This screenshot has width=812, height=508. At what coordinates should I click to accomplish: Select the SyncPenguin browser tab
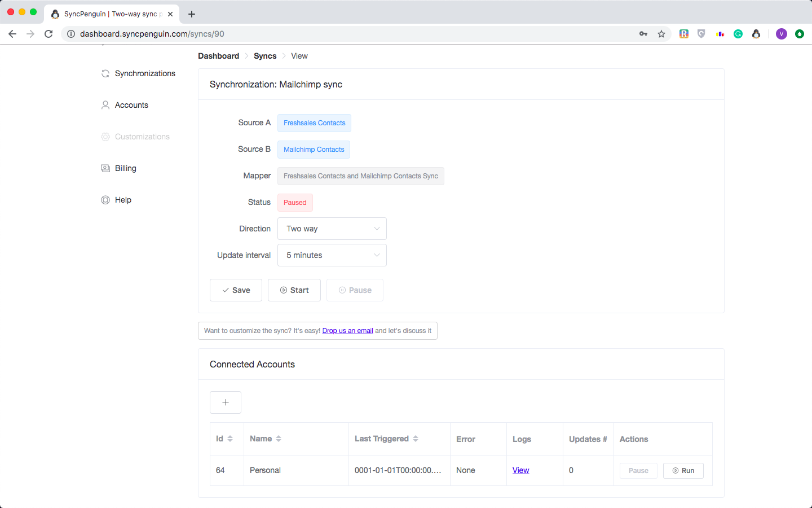pos(112,14)
